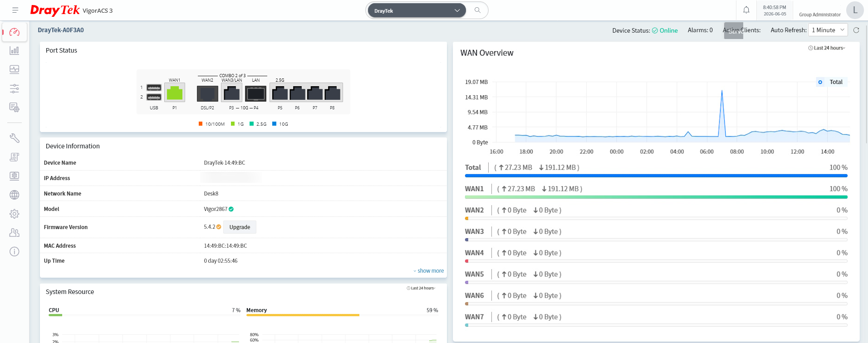The image size is (868, 343).
Task: Open the wrench maintenance sidebar icon
Action: pos(15,138)
